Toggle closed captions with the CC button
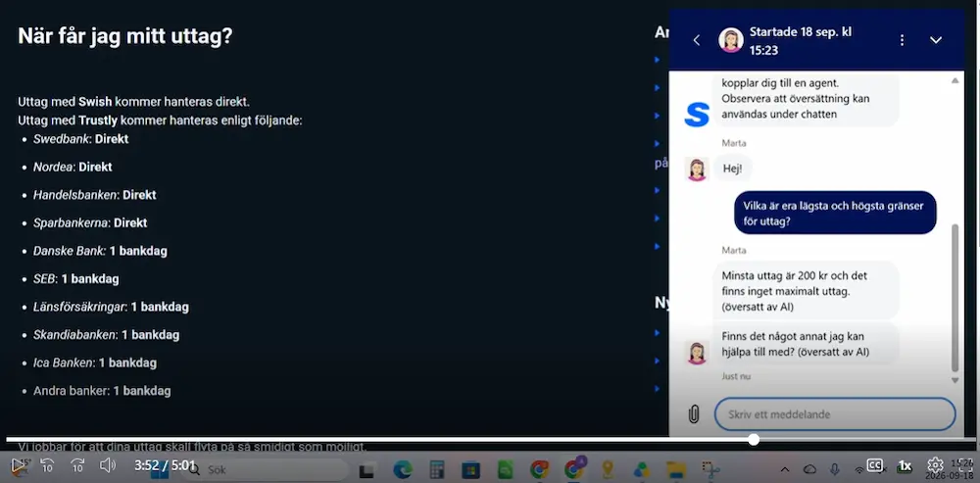The height and width of the screenshot is (483, 980). [875, 465]
